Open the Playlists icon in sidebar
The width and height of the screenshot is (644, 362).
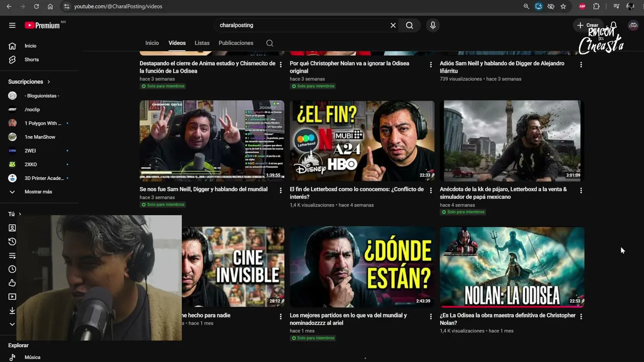coord(13,255)
